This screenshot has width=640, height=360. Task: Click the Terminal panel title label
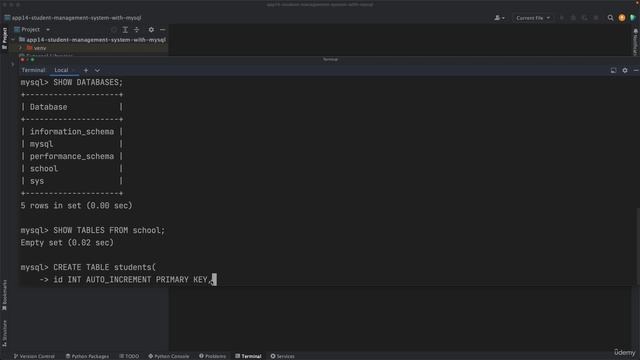pos(33,70)
